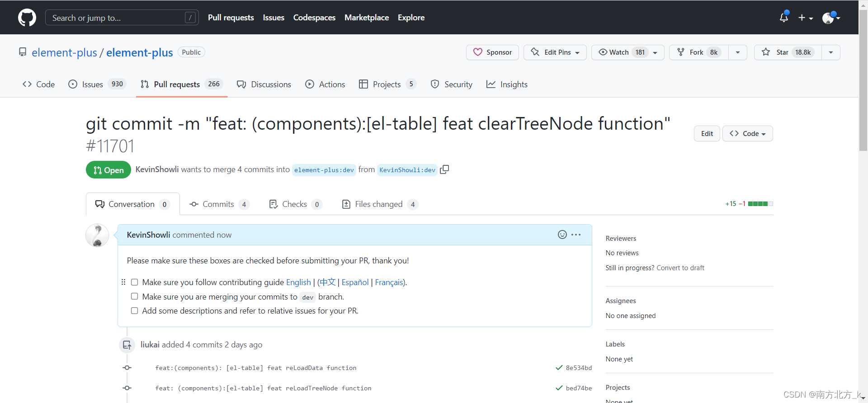The height and width of the screenshot is (403, 868).
Task: Click the success checkmark for commit bed74be
Action: point(559,388)
